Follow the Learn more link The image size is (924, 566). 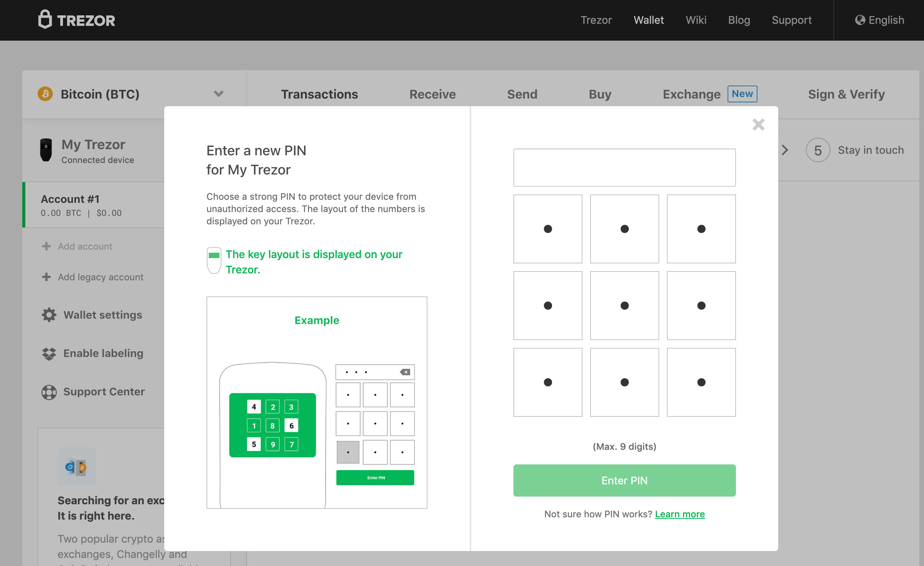[680, 514]
